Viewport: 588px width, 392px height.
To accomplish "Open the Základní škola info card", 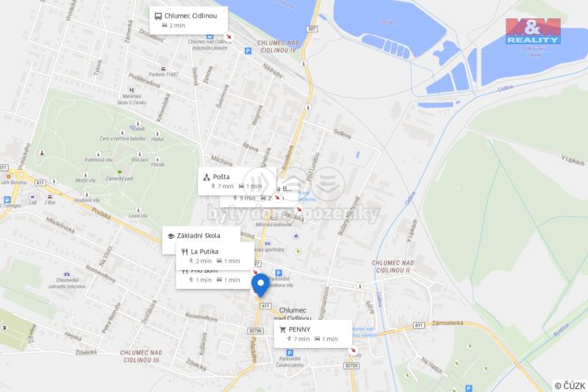I will pos(201,235).
